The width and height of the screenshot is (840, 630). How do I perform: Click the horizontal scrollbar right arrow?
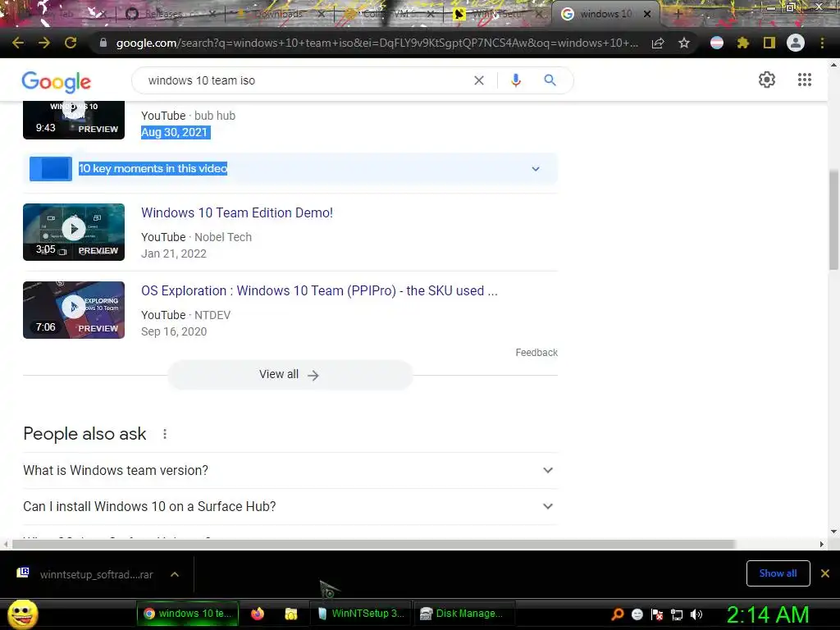822,545
